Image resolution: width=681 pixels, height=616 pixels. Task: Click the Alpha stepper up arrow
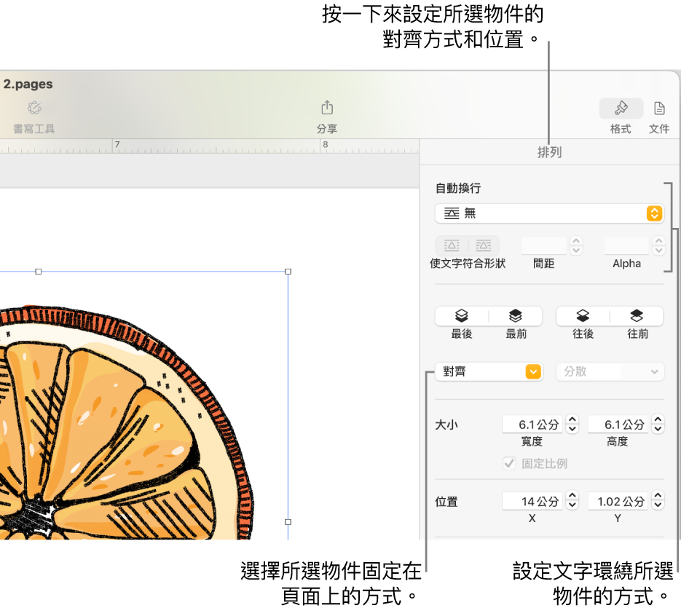(658, 241)
